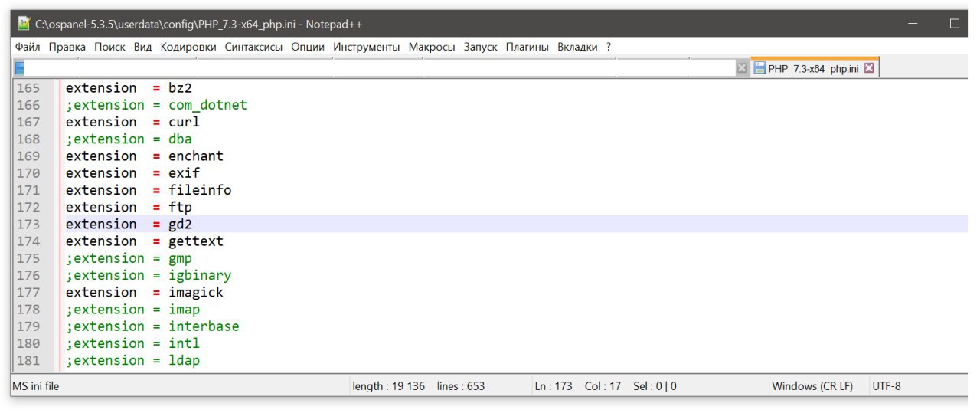Open the Файл menu
The height and width of the screenshot is (410, 980).
[x=28, y=47]
